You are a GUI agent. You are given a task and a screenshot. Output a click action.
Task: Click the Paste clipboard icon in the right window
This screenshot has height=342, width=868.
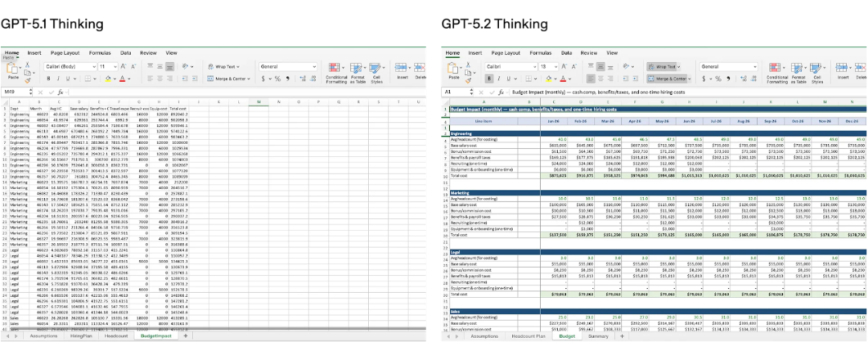pyautogui.click(x=453, y=68)
